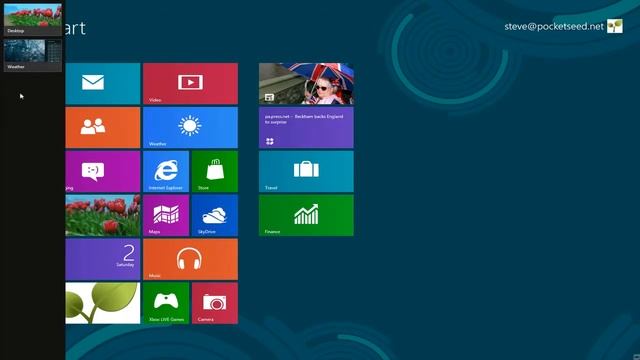
Task: Launch the Music tile
Action: 190,260
